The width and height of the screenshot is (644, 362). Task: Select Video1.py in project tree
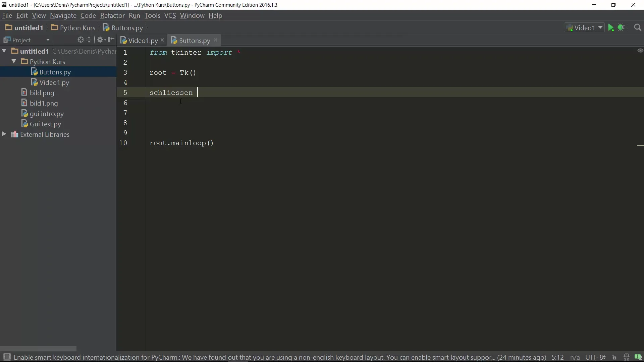pyautogui.click(x=54, y=82)
